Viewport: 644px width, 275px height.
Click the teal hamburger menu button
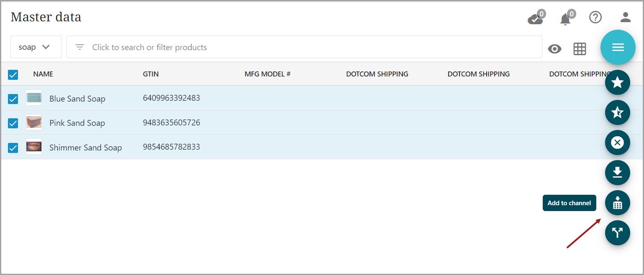618,47
